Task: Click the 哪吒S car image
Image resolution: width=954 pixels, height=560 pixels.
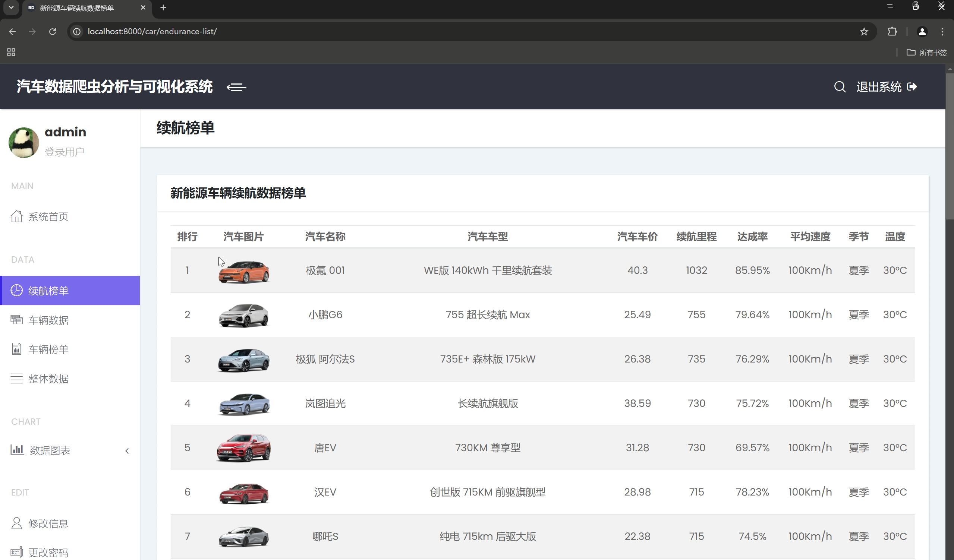Action: click(x=244, y=537)
